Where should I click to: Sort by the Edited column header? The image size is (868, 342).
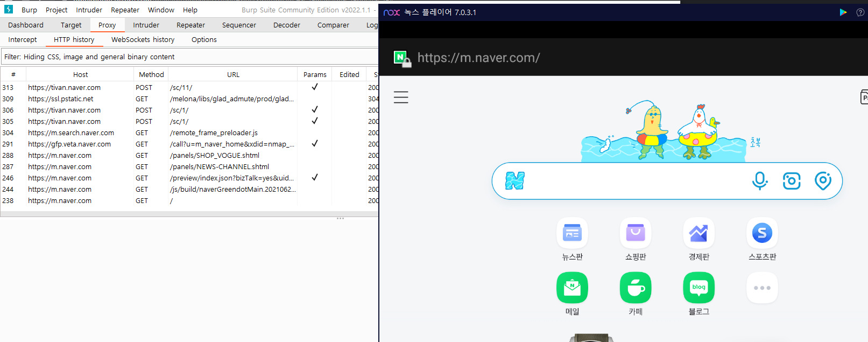click(x=349, y=74)
